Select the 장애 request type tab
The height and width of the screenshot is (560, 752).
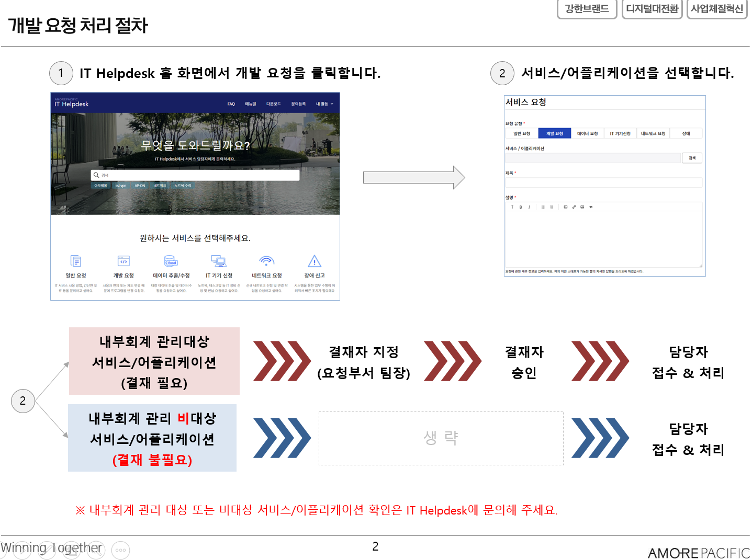686,133
